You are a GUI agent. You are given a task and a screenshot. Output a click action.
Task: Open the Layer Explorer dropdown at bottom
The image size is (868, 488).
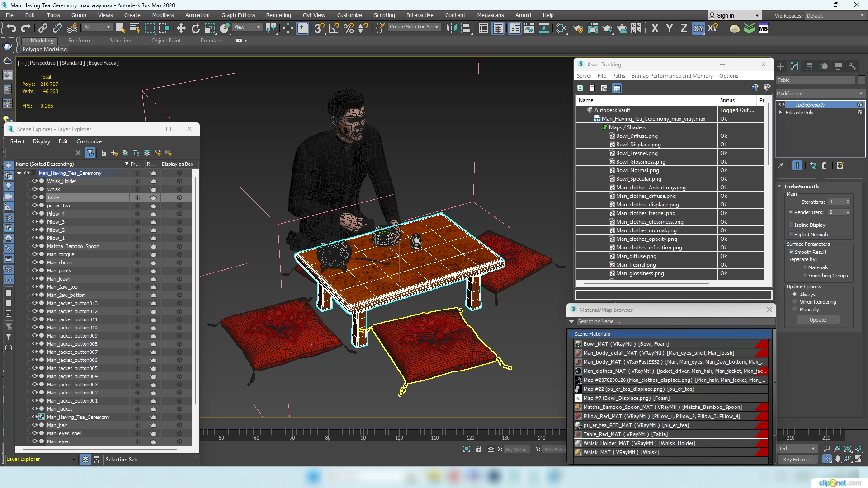tap(74, 460)
